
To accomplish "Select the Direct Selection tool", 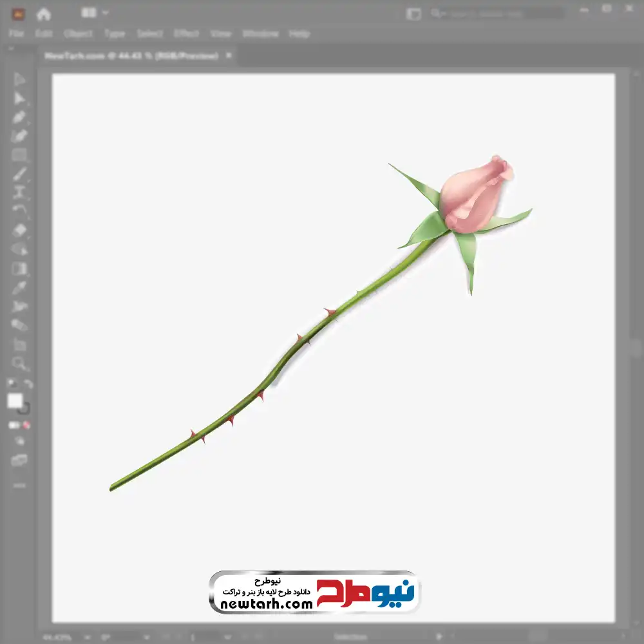I will coord(19,99).
